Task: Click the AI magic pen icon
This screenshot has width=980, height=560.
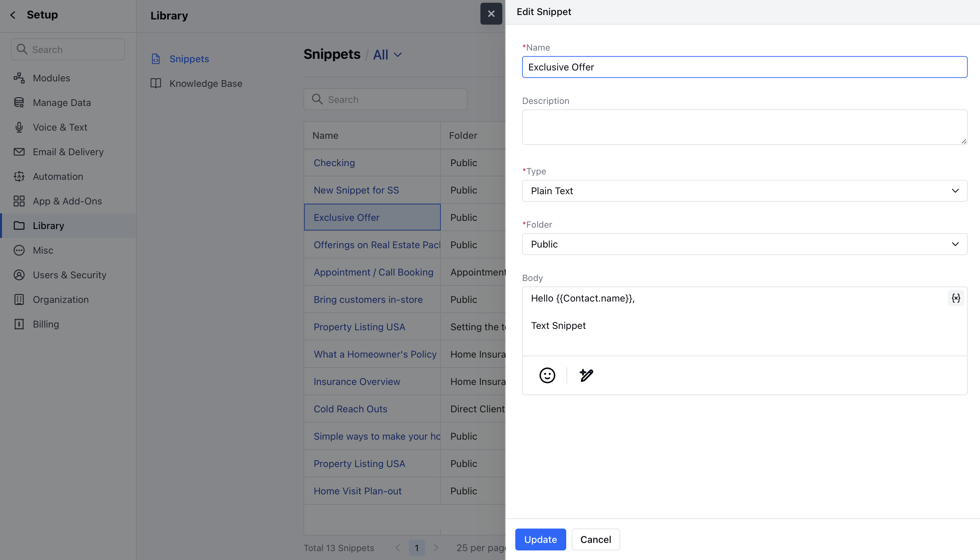Action: (x=586, y=375)
